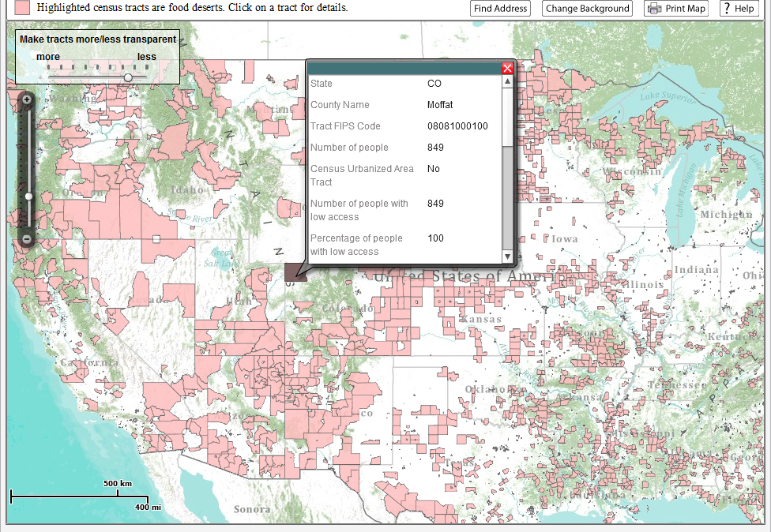The width and height of the screenshot is (771, 532).
Task: Click the Change Background button
Action: click(586, 9)
